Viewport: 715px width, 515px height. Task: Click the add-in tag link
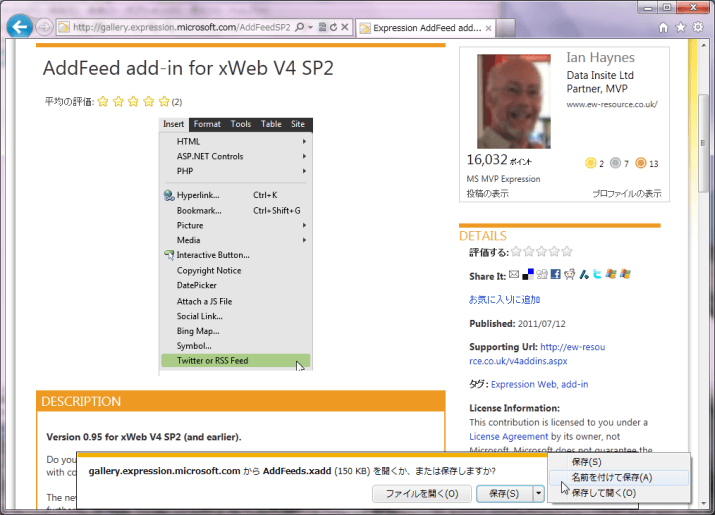click(x=575, y=385)
